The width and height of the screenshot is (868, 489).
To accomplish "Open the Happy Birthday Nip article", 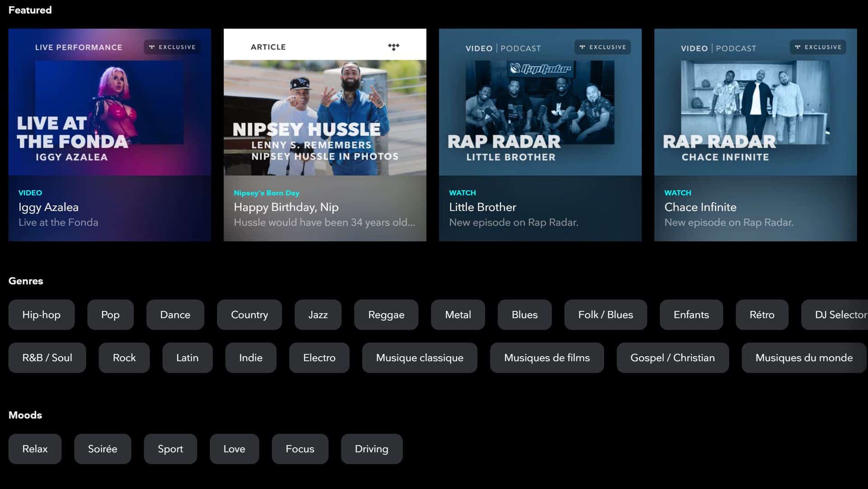I will point(325,134).
